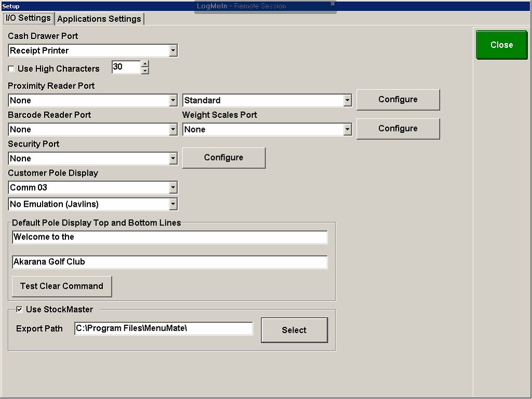Click the 'Barcode Reader Port' label
Viewport: 532px width, 399px height.
click(49, 115)
